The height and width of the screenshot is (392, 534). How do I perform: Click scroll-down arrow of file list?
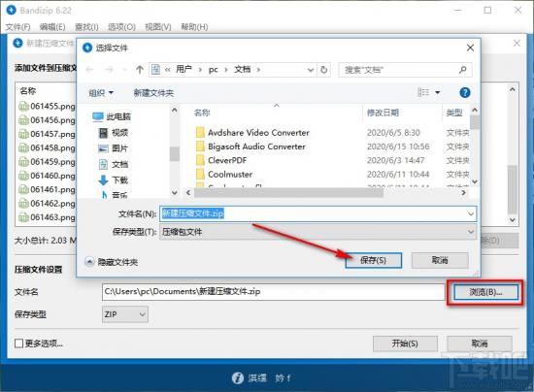(475, 182)
